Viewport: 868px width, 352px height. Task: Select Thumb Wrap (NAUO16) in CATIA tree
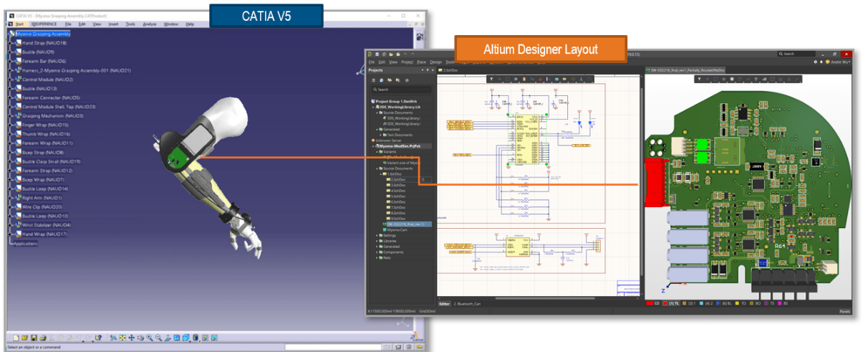coord(46,134)
